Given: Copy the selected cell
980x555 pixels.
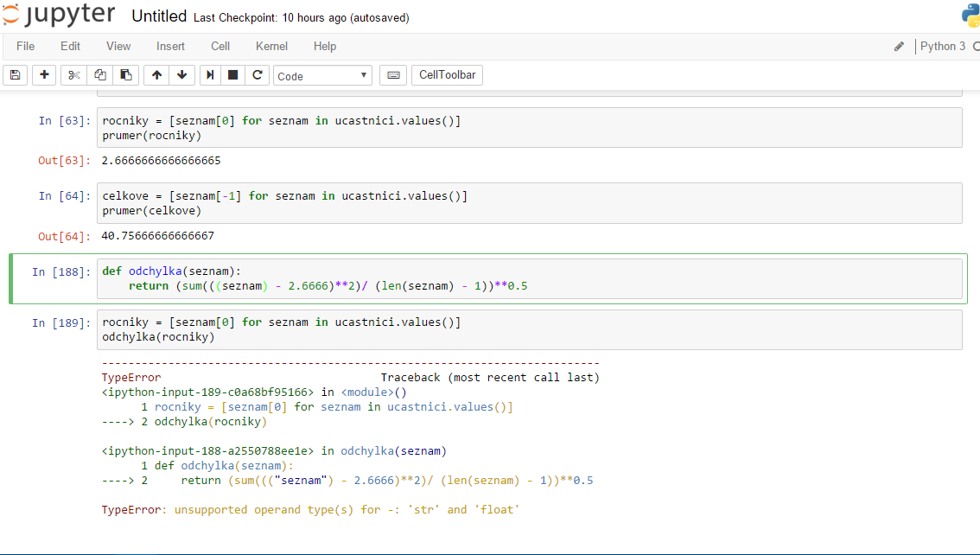Looking at the screenshot, I should pyautogui.click(x=100, y=75).
